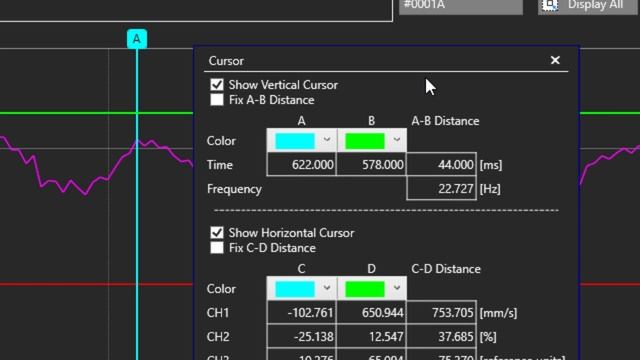Click the Display All button

pyautogui.click(x=587, y=6)
